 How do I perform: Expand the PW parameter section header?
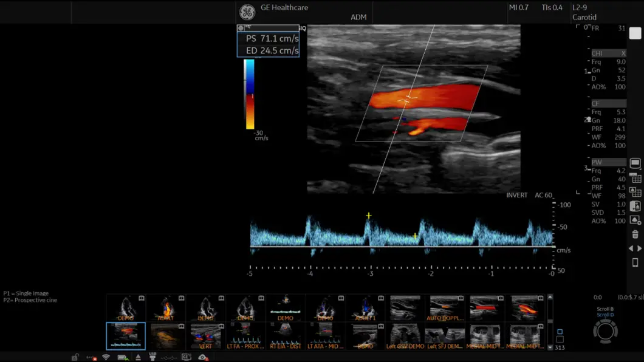pyautogui.click(x=608, y=162)
